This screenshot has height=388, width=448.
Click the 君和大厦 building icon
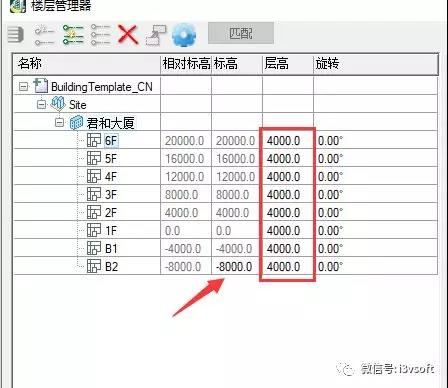76,122
